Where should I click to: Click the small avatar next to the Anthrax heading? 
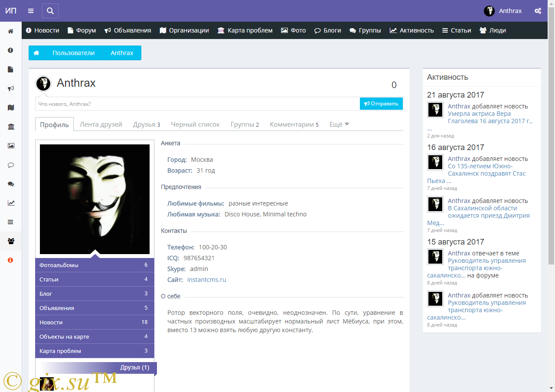pos(43,83)
